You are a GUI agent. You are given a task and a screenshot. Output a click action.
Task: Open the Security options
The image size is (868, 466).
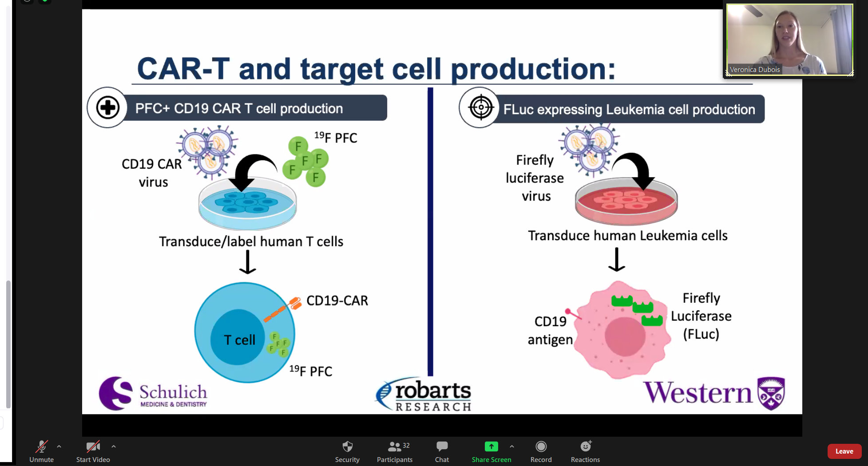[347, 451]
